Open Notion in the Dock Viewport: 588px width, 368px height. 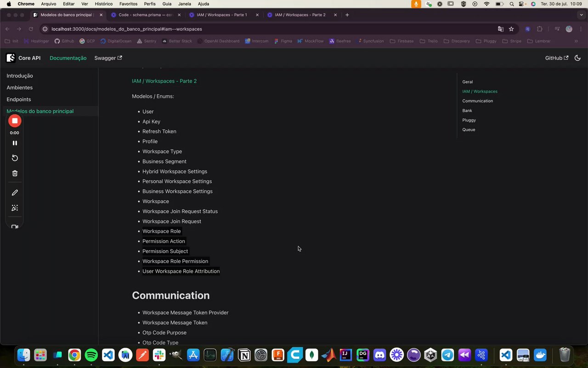(x=244, y=355)
